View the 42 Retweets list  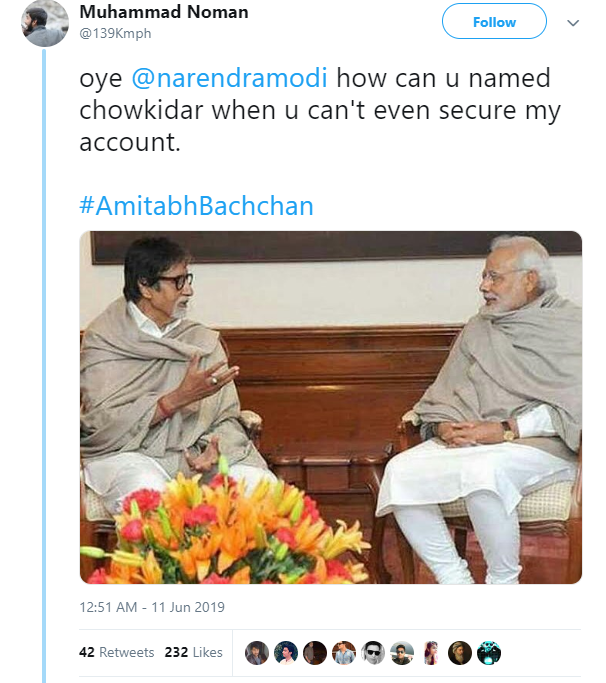(116, 652)
